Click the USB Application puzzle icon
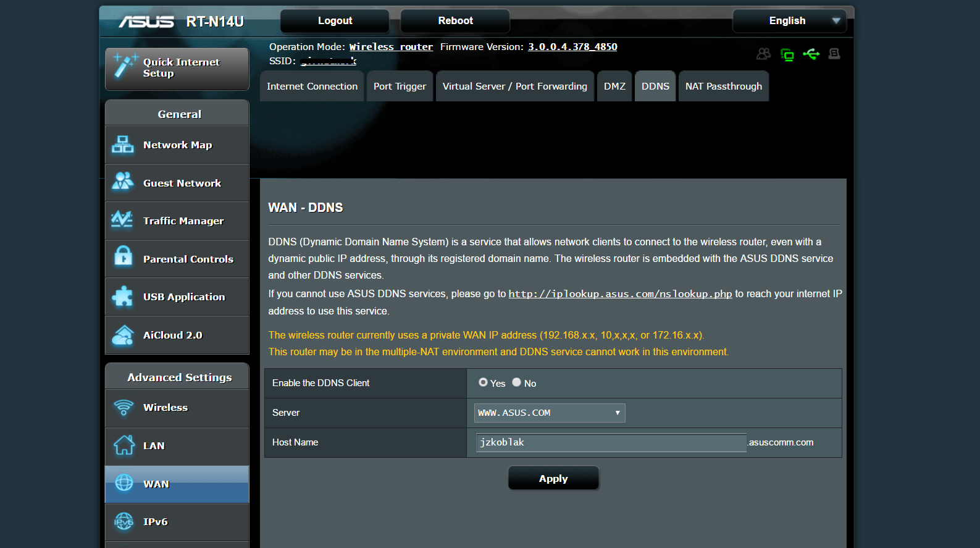 [122, 297]
